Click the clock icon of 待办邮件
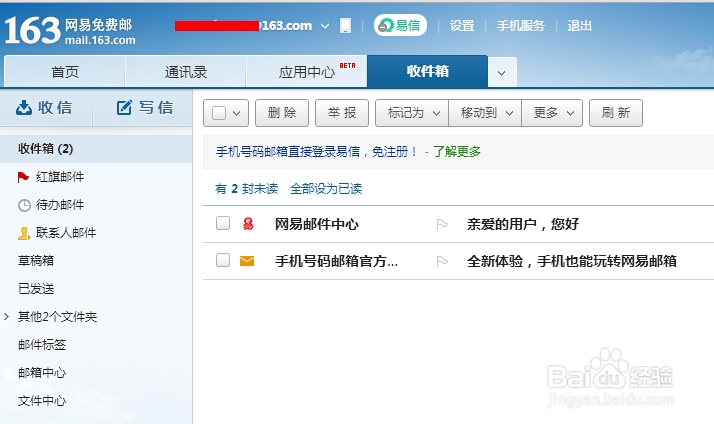 point(24,205)
